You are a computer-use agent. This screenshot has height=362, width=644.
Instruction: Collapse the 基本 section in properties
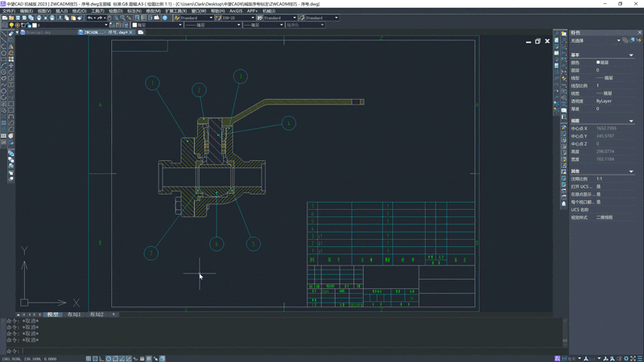click(631, 55)
